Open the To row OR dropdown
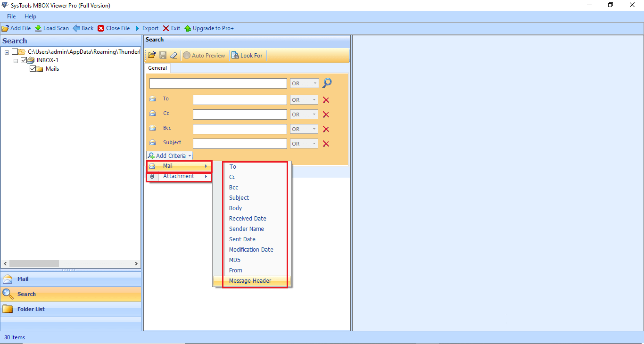Image resolution: width=644 pixels, height=344 pixels. click(x=305, y=100)
